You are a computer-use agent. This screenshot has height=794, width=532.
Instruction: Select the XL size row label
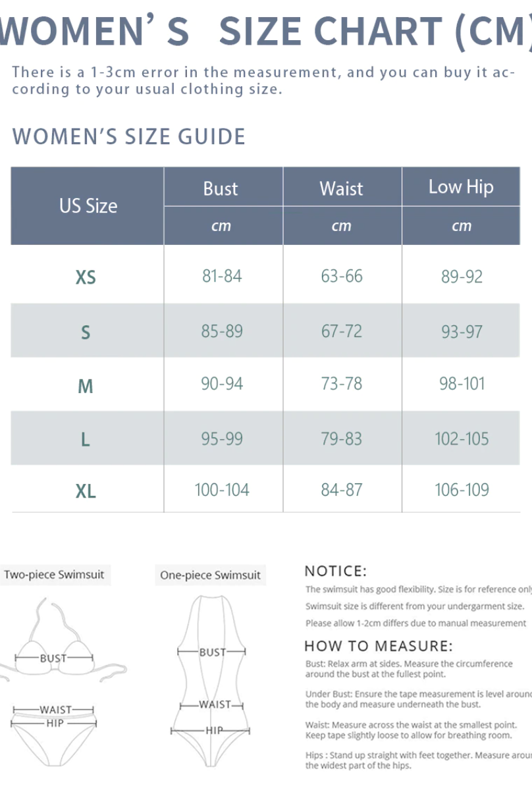pos(86,491)
